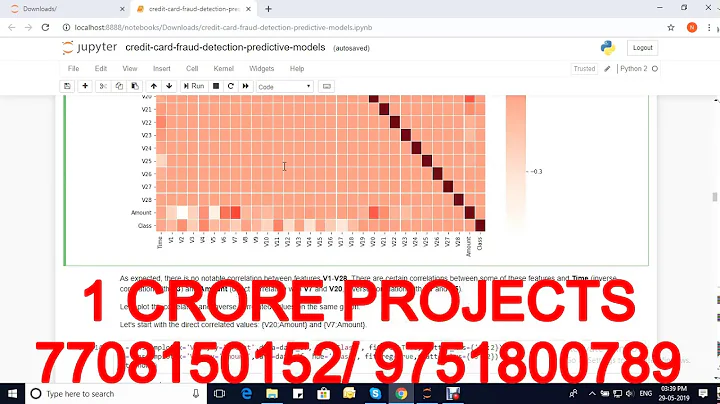
Task: Open the Insert menu
Action: coord(162,68)
